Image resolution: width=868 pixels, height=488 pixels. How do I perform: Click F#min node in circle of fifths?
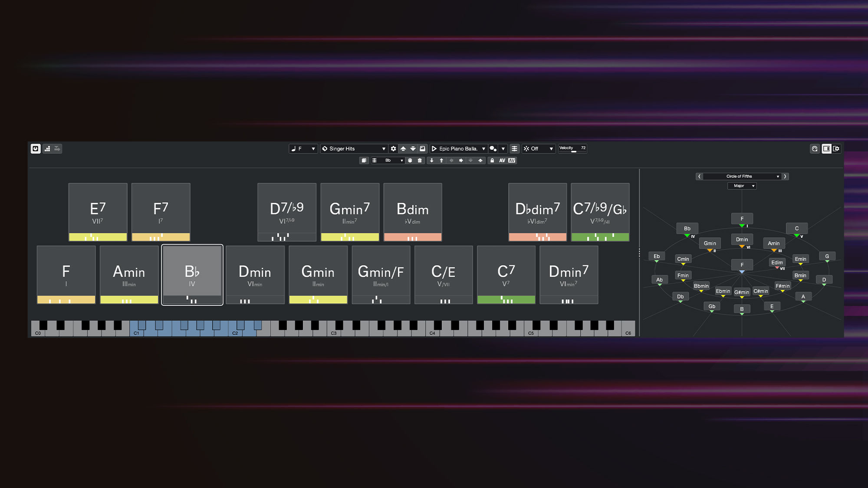coord(783,286)
